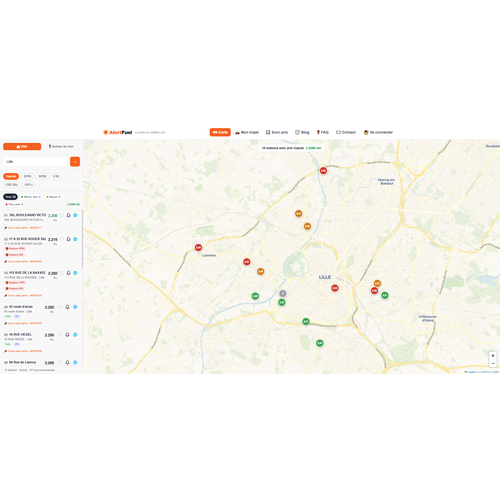Click the bell alert icon for 365 Boulevard Victor station
This screenshot has height=500, width=500.
[68, 215]
